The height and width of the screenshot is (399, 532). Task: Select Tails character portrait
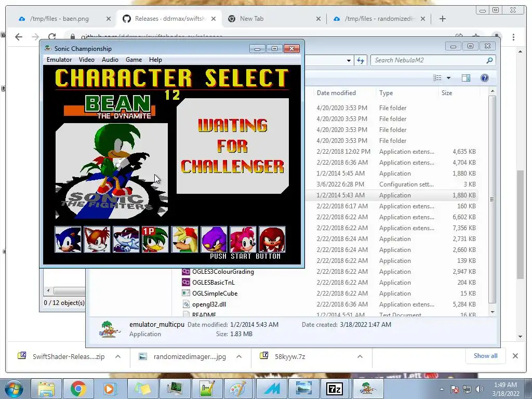(x=97, y=240)
